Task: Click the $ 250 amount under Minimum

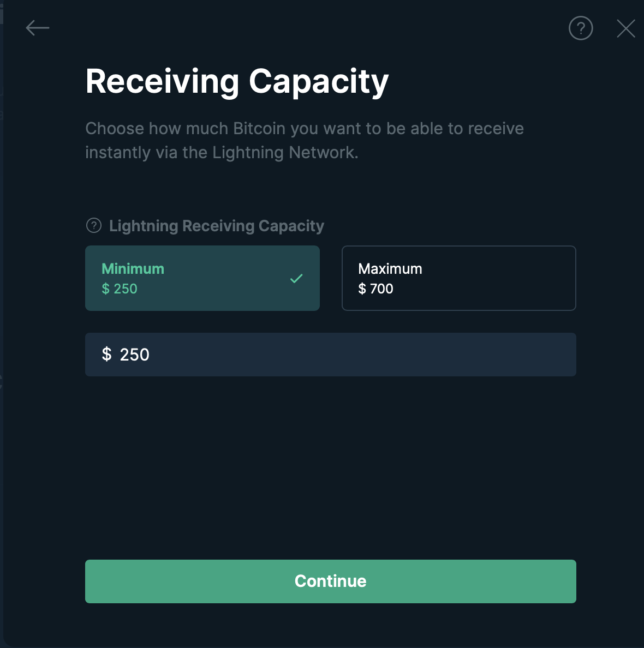Action: click(x=120, y=289)
